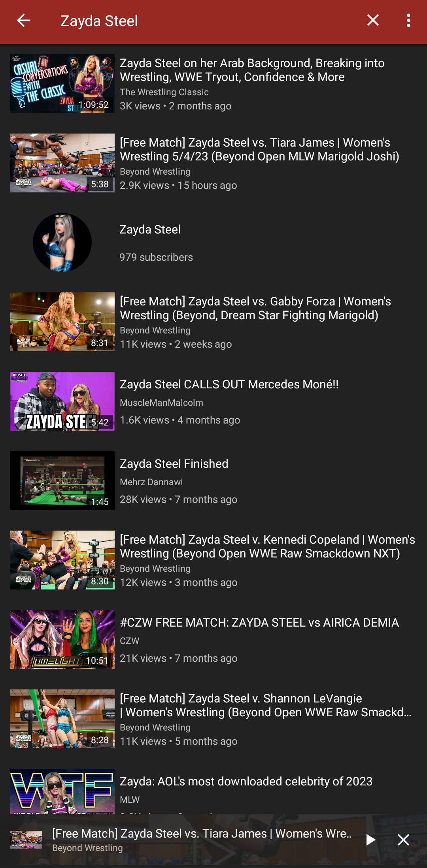Open the three-dot overflow menu

point(408,21)
